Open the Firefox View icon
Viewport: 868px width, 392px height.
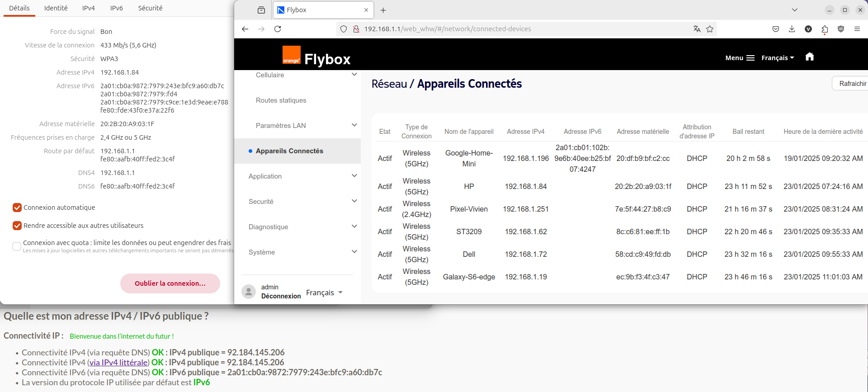(261, 10)
